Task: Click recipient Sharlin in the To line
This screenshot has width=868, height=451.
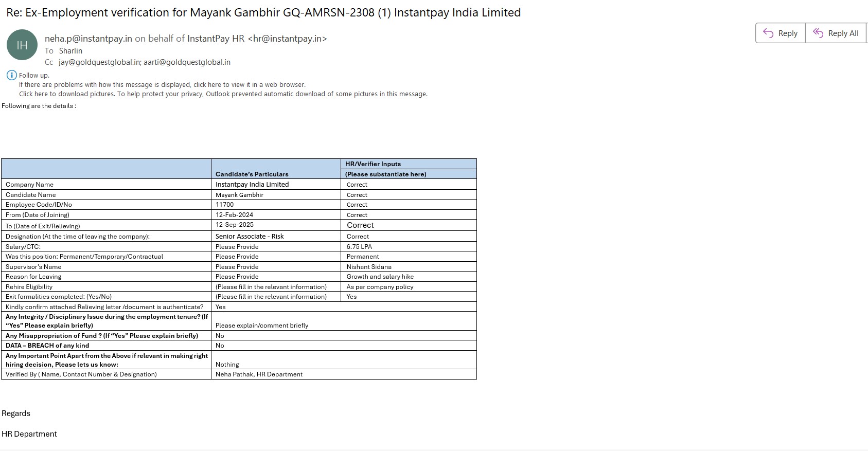Action: point(70,51)
